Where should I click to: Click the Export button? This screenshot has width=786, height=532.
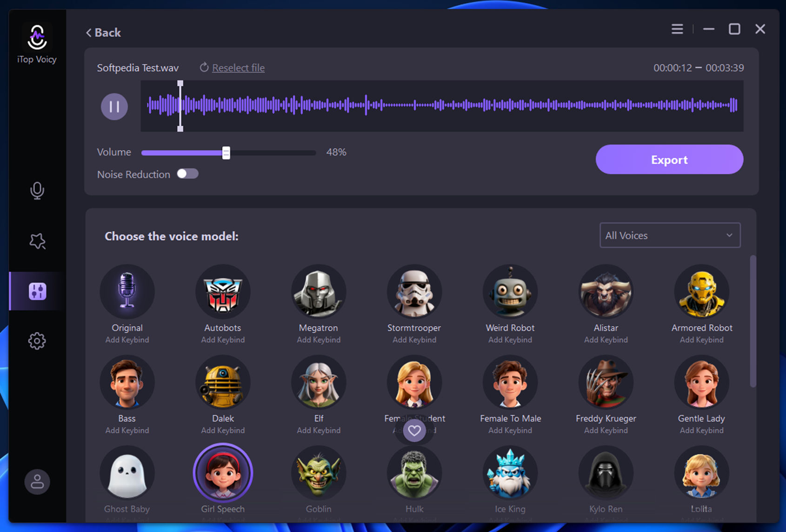(669, 160)
